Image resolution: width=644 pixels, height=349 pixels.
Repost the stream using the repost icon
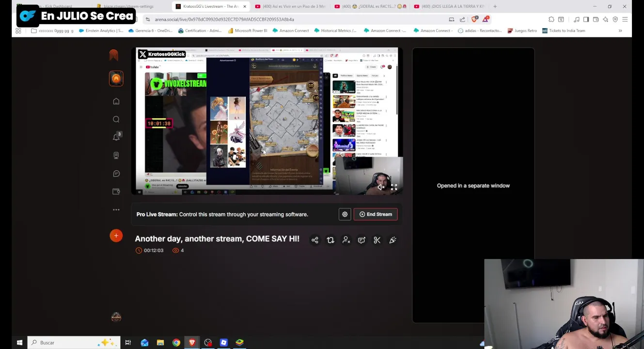(330, 240)
